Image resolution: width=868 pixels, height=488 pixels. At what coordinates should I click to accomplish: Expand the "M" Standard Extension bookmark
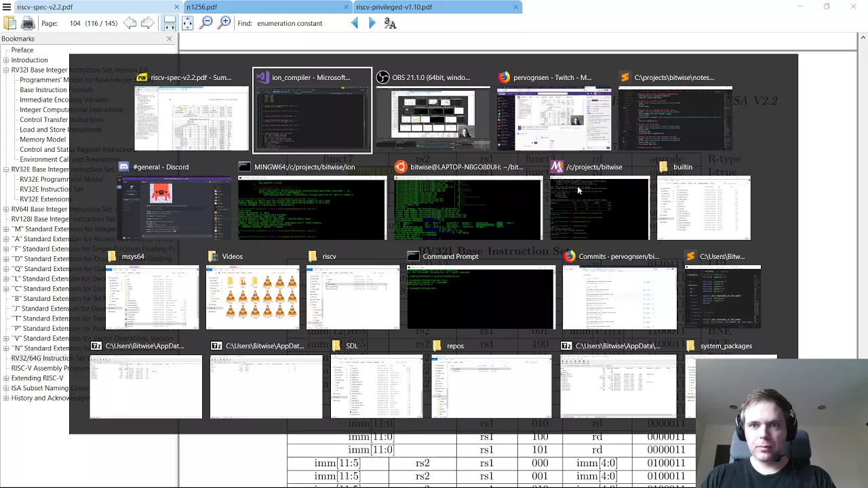point(5,229)
